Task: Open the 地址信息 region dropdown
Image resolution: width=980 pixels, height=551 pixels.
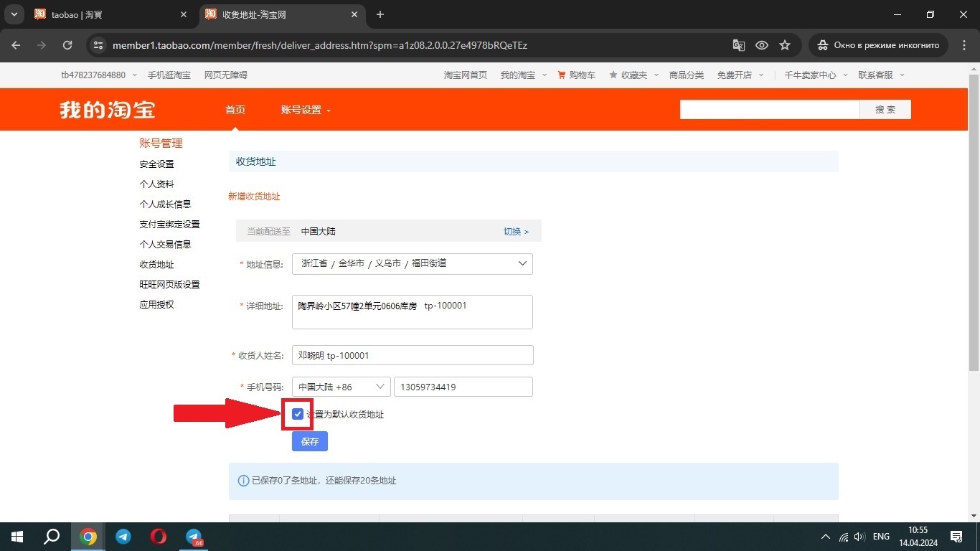Action: [413, 263]
